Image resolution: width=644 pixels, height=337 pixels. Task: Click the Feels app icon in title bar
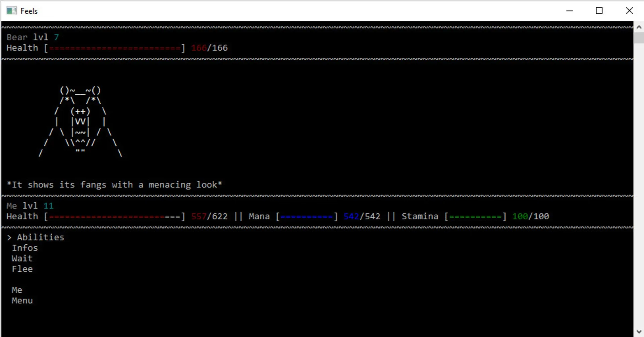pos(11,11)
